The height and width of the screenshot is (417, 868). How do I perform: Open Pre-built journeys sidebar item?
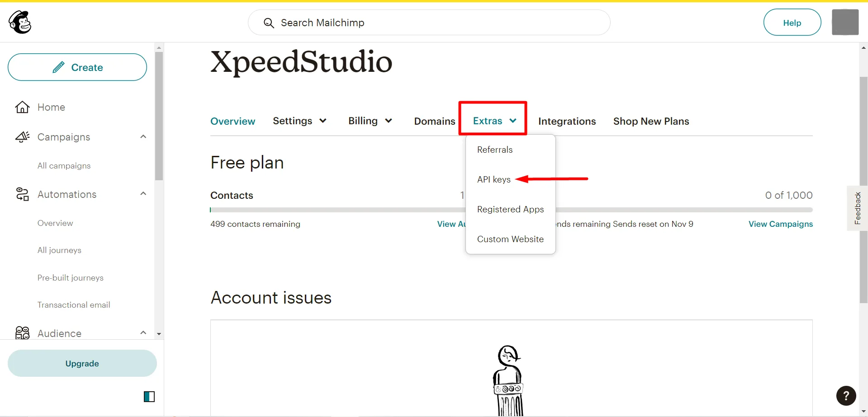pos(70,278)
